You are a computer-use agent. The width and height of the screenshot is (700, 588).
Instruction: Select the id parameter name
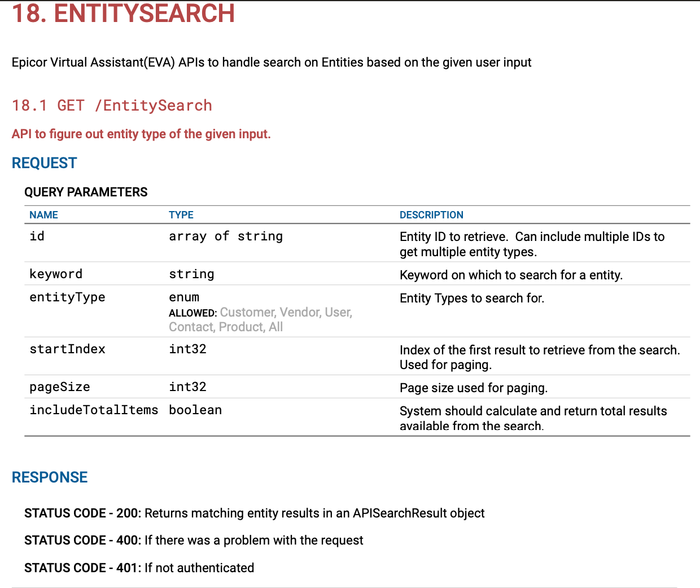click(37, 236)
